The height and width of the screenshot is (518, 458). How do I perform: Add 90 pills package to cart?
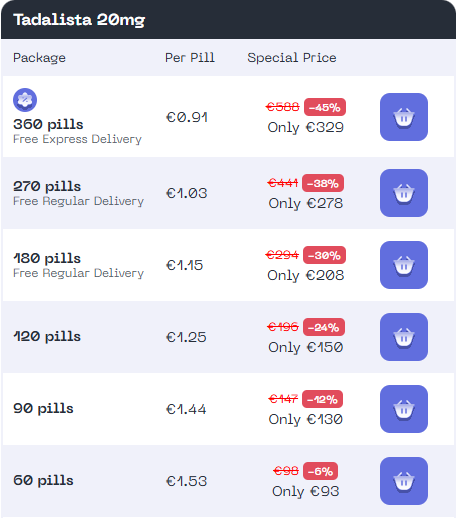pyautogui.click(x=404, y=409)
